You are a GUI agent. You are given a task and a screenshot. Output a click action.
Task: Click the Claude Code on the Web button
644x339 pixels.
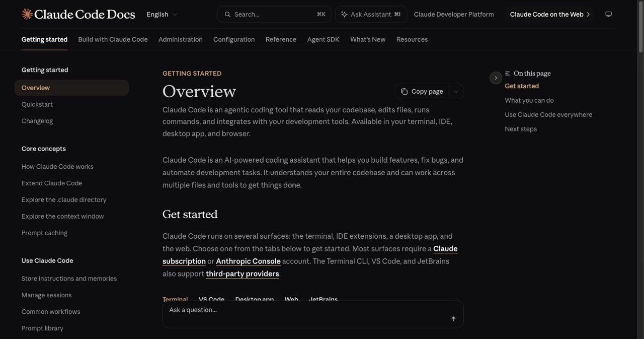(549, 15)
